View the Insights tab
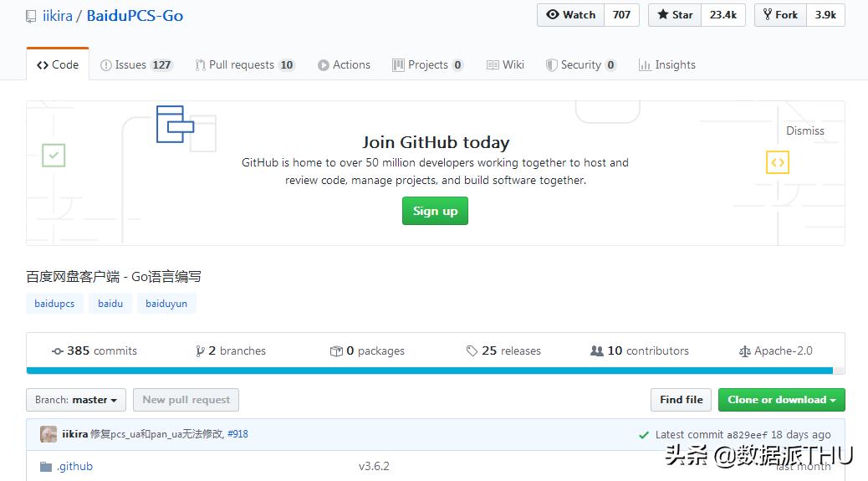Viewport: 868px width, 481px height. click(x=667, y=64)
